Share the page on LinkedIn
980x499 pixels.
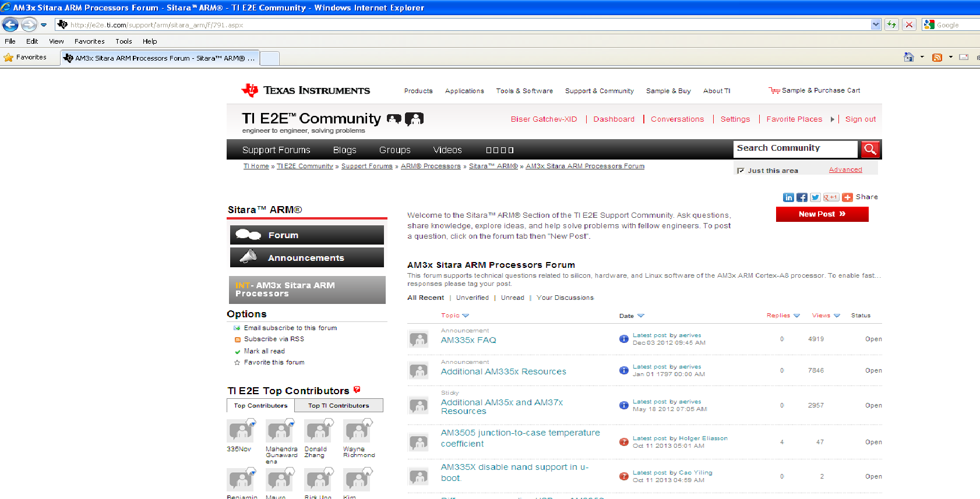pos(788,197)
